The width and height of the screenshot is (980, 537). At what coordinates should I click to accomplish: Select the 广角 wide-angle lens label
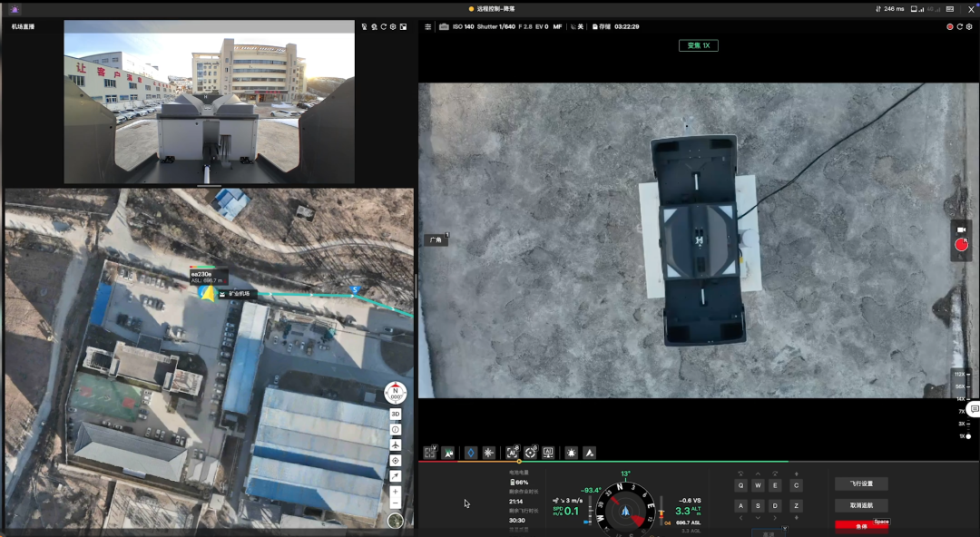coord(436,240)
